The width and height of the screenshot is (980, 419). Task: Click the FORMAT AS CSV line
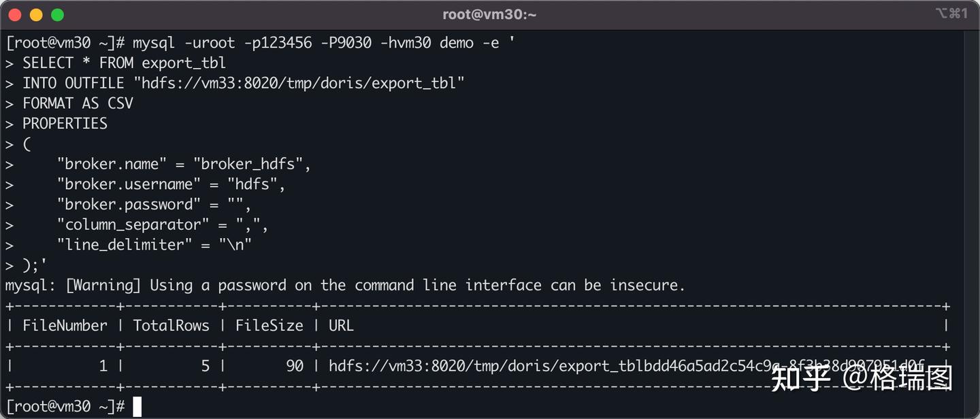click(x=78, y=103)
